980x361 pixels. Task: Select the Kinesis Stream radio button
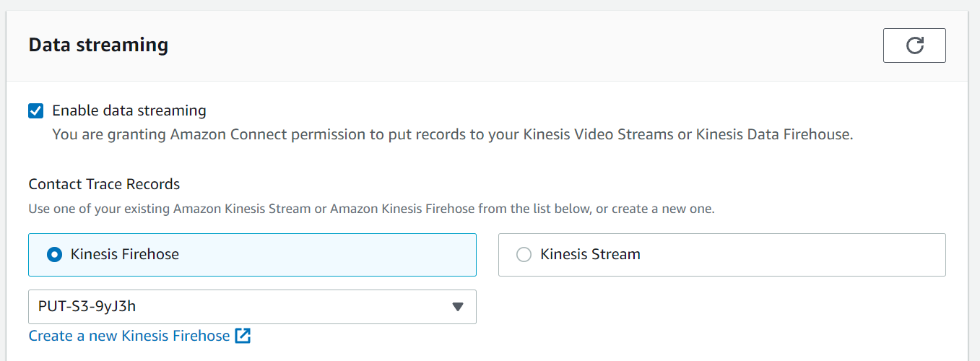524,254
